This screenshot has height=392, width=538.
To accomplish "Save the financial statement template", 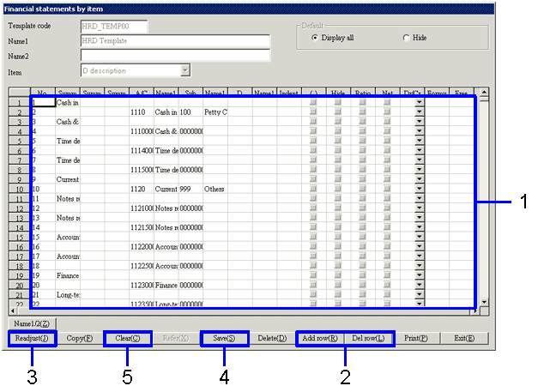I will coord(225,338).
